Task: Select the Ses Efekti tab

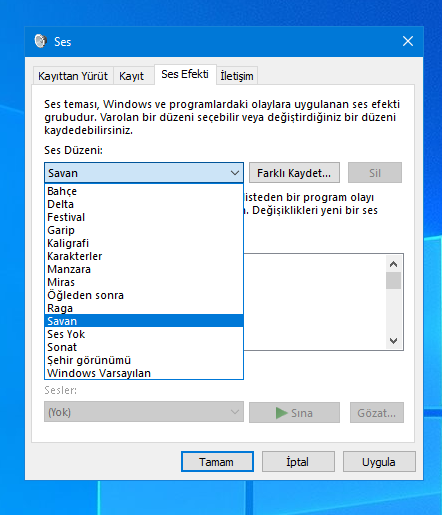Action: [185, 74]
